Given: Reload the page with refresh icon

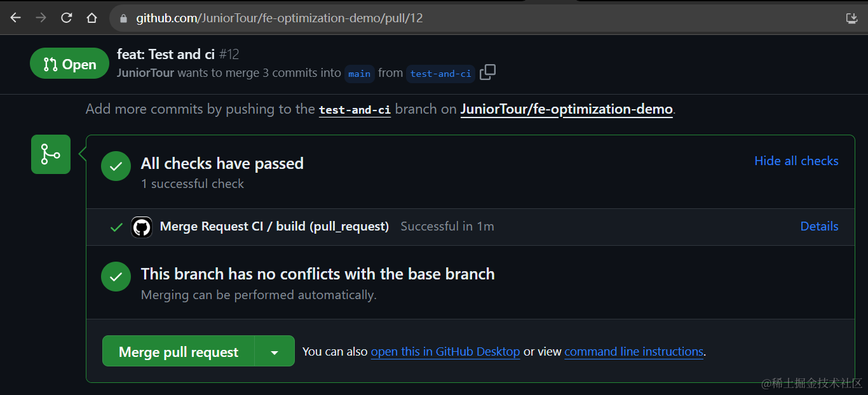Looking at the screenshot, I should (x=66, y=18).
